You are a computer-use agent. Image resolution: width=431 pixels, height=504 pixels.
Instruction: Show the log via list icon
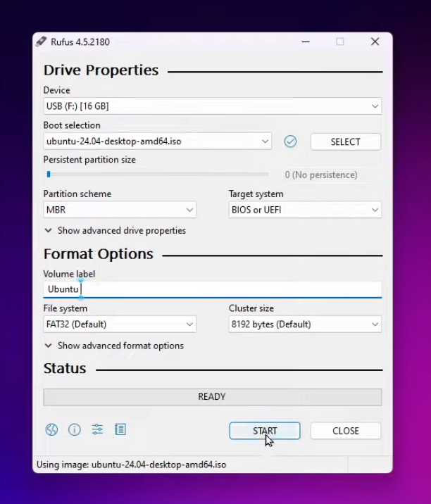[120, 429]
